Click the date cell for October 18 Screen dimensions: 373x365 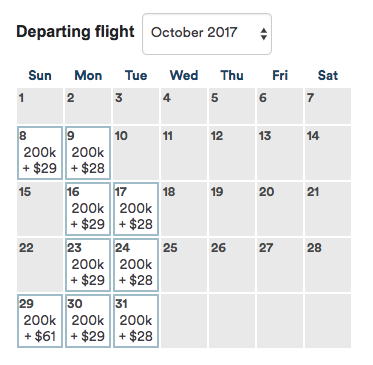click(x=184, y=209)
